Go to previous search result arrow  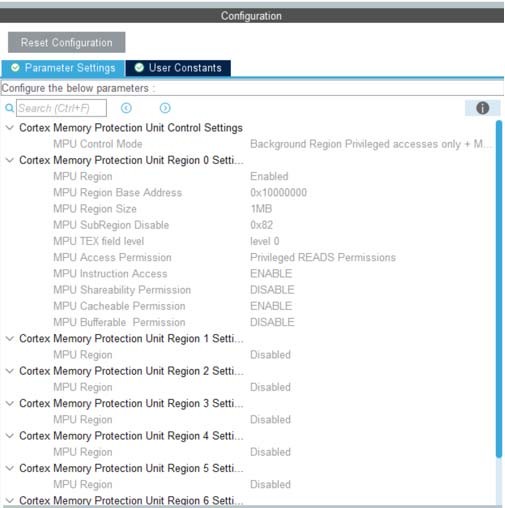tap(126, 108)
